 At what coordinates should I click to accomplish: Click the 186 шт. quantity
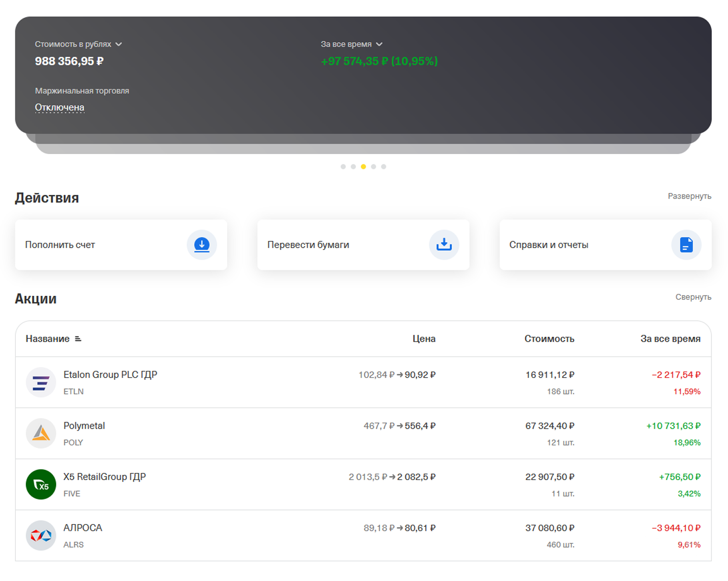coord(561,391)
